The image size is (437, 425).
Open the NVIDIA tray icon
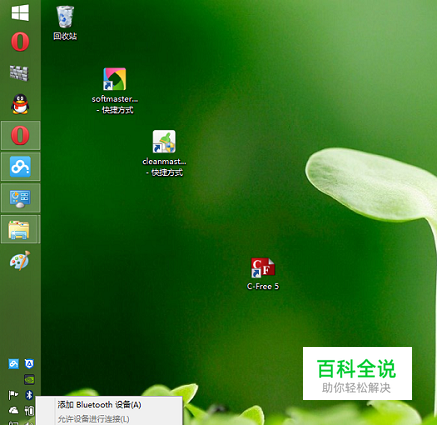(29, 379)
